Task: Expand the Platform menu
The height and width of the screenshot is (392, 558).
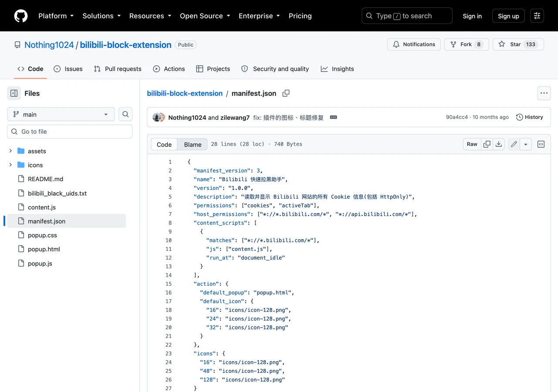Action: pos(56,16)
